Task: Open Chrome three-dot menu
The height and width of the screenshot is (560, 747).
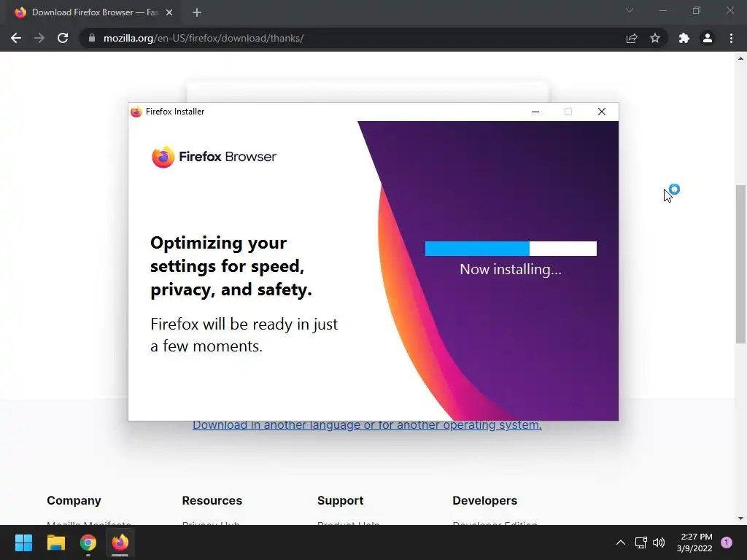Action: coord(731,38)
